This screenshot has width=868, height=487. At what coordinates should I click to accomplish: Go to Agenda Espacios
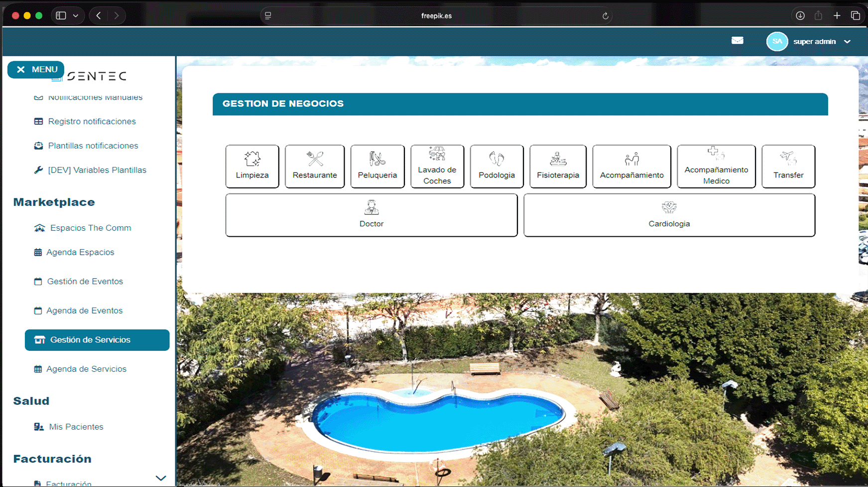click(80, 252)
